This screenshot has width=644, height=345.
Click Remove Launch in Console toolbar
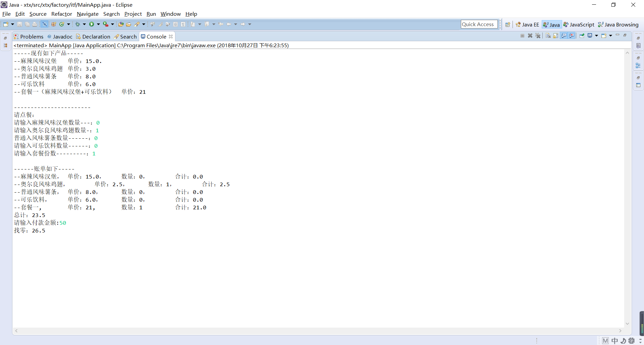(x=530, y=36)
